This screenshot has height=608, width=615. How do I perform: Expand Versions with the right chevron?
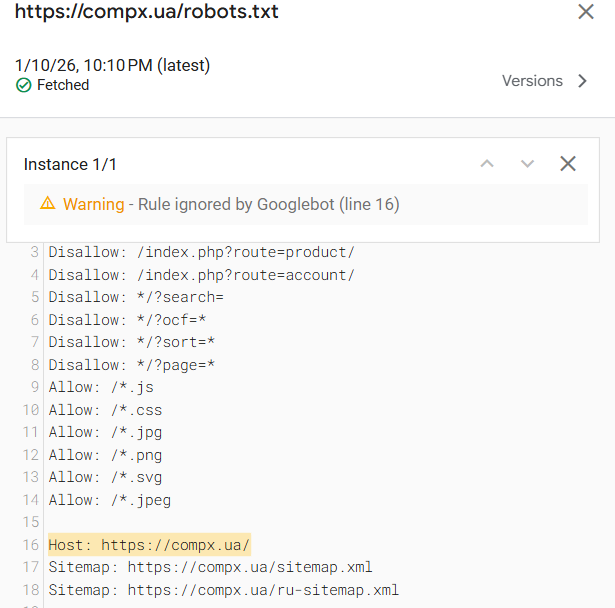click(584, 81)
